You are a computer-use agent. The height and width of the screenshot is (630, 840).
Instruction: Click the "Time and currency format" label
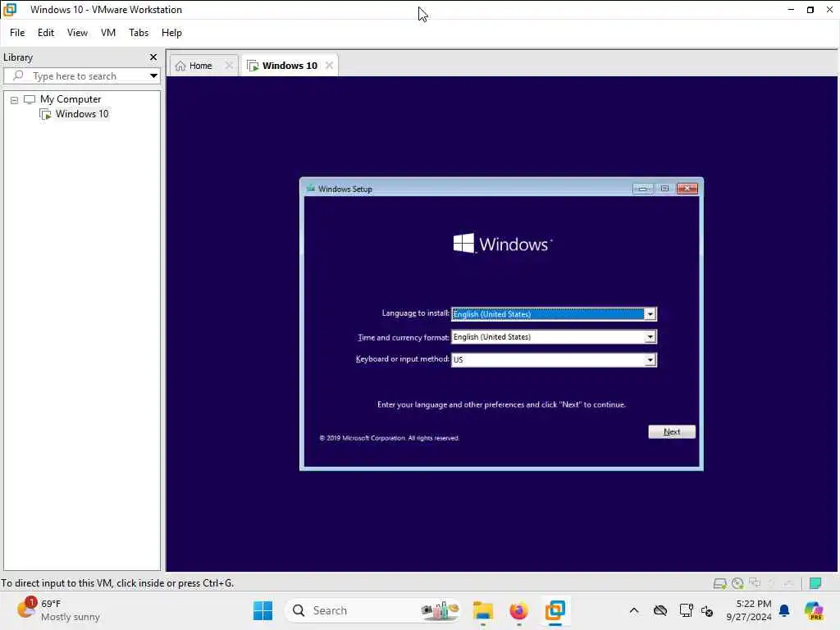(404, 337)
